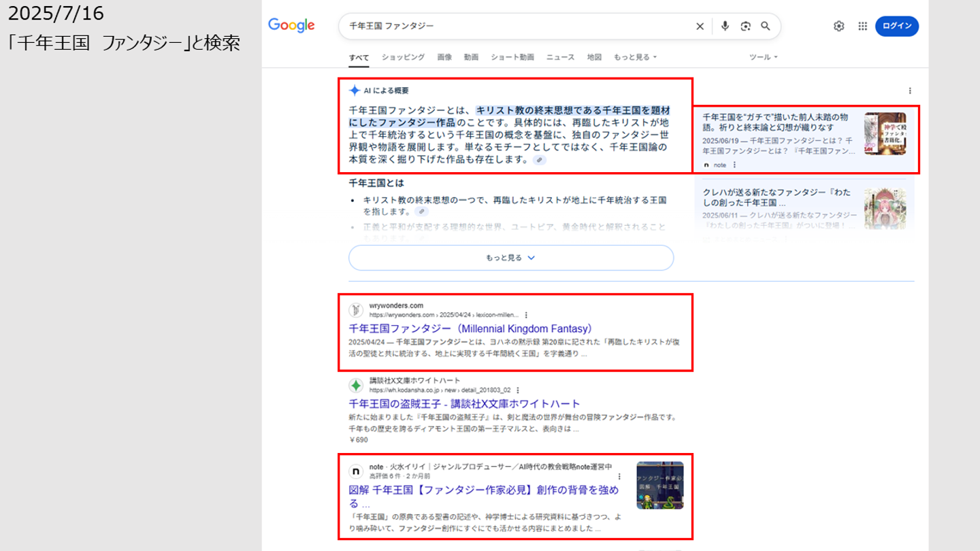Viewport: 980px width, 551px height.
Task: Open the thumbnail on the クレハ source card
Action: pyautogui.click(x=885, y=208)
